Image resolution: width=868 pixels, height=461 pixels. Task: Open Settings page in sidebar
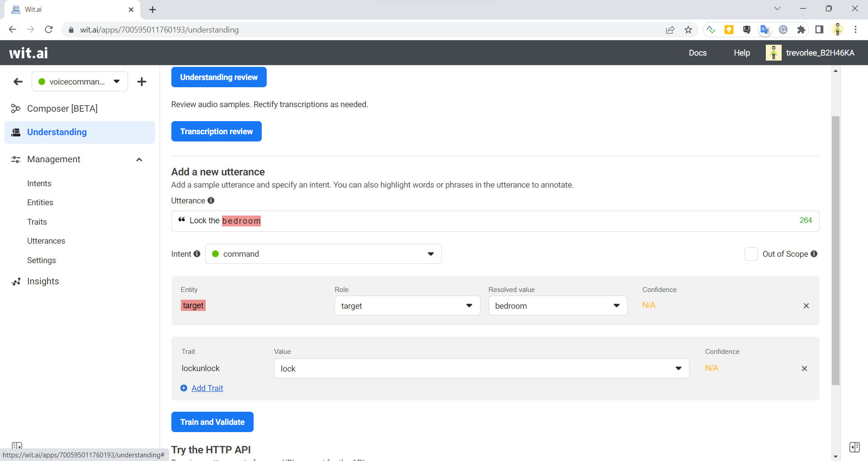click(42, 260)
